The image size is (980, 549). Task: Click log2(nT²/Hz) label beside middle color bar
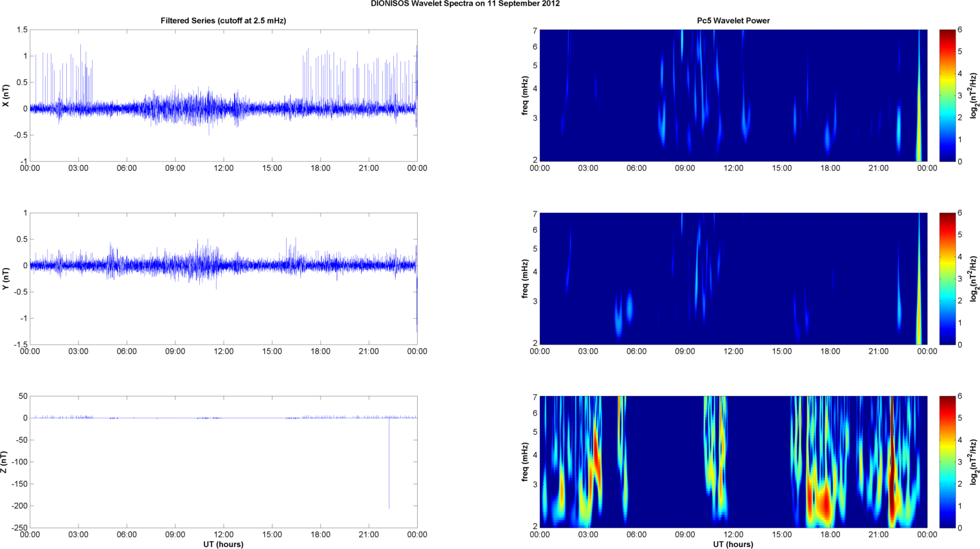tap(975, 278)
